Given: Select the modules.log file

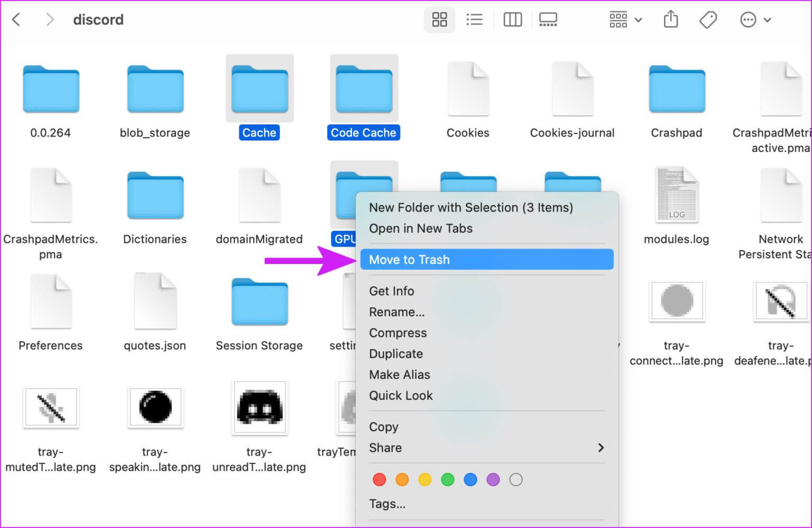Looking at the screenshot, I should point(677,194).
